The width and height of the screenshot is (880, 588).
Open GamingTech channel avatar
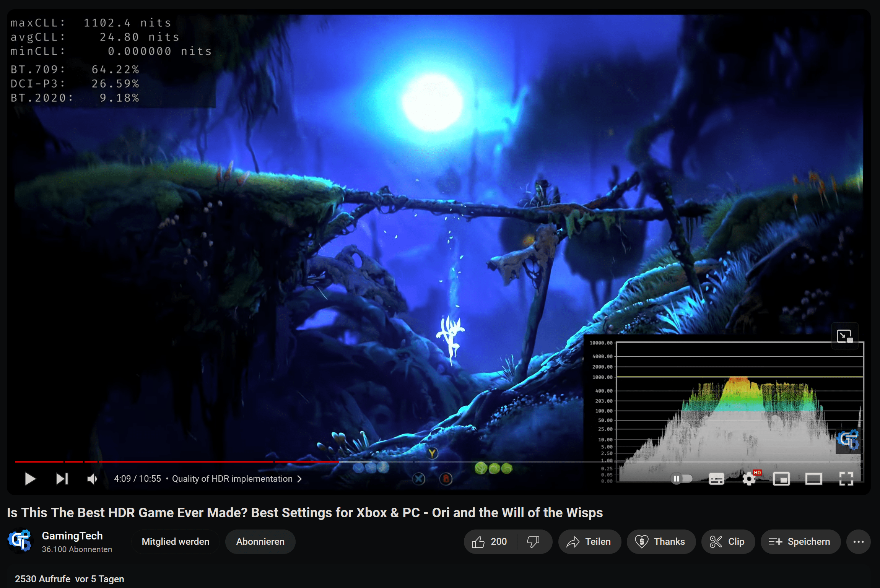click(20, 541)
